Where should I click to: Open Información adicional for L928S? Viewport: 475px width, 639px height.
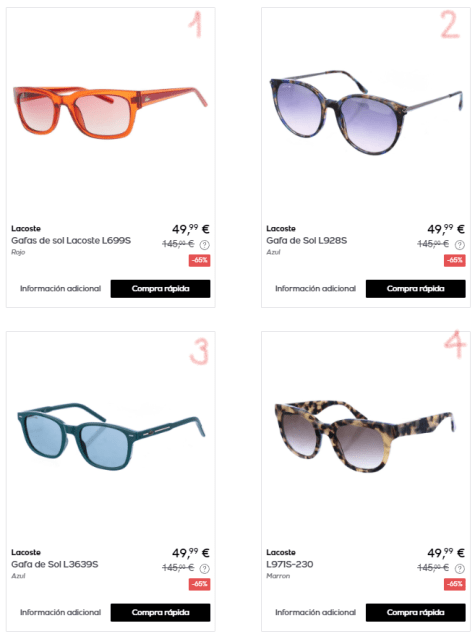(315, 289)
